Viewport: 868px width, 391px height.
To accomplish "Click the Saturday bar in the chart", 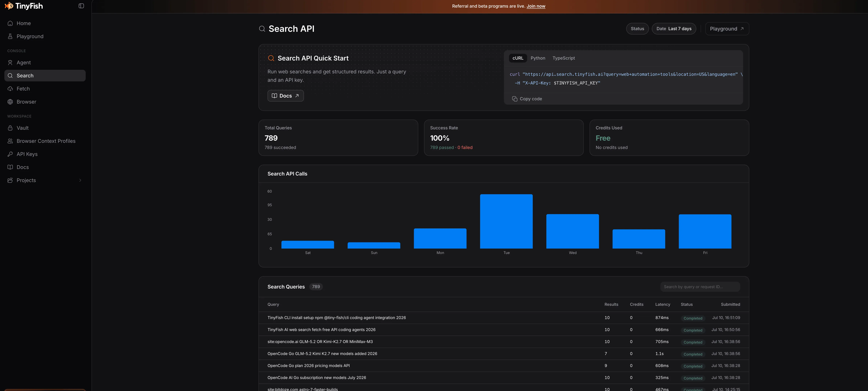I will [x=308, y=245].
